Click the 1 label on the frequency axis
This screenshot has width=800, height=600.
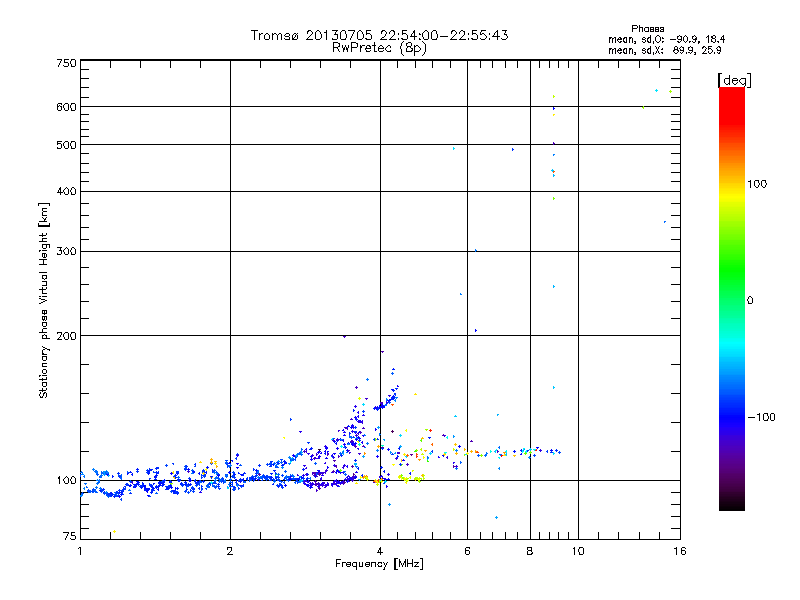point(80,551)
